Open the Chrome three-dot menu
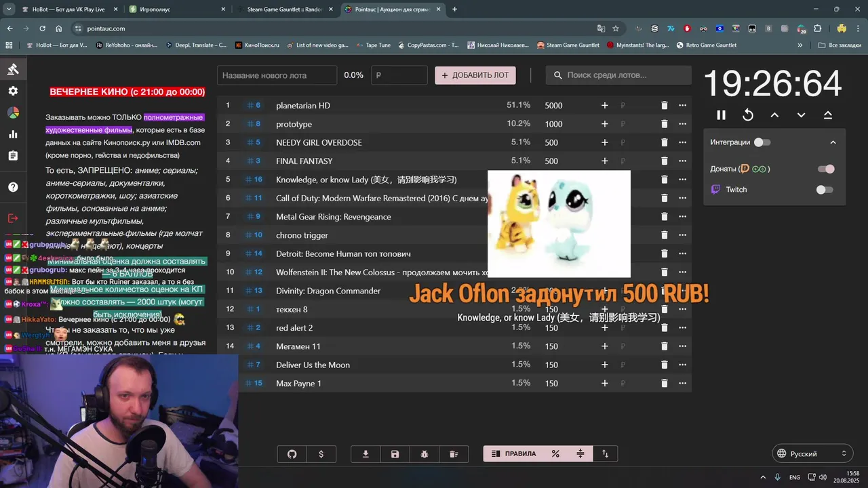 [857, 28]
